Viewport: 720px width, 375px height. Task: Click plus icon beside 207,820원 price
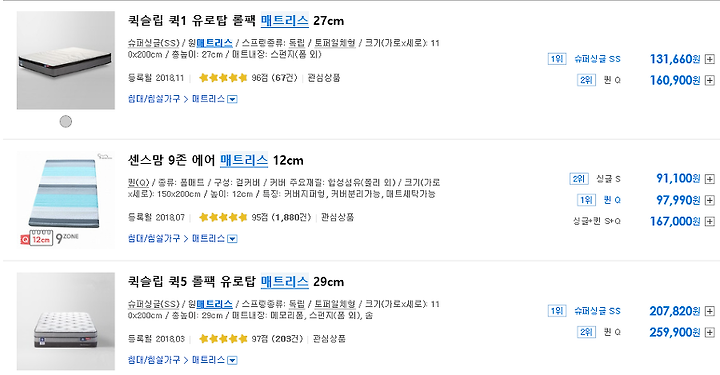[x=709, y=311]
